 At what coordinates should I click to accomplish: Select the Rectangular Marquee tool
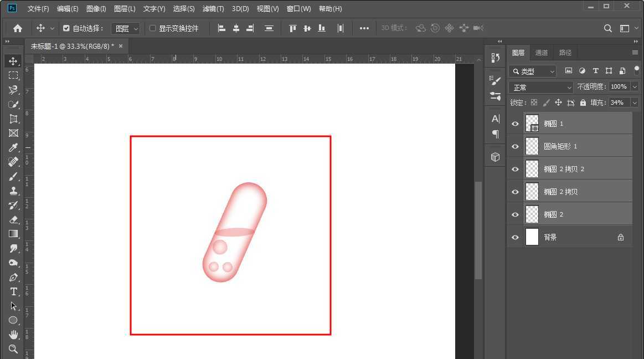click(13, 75)
